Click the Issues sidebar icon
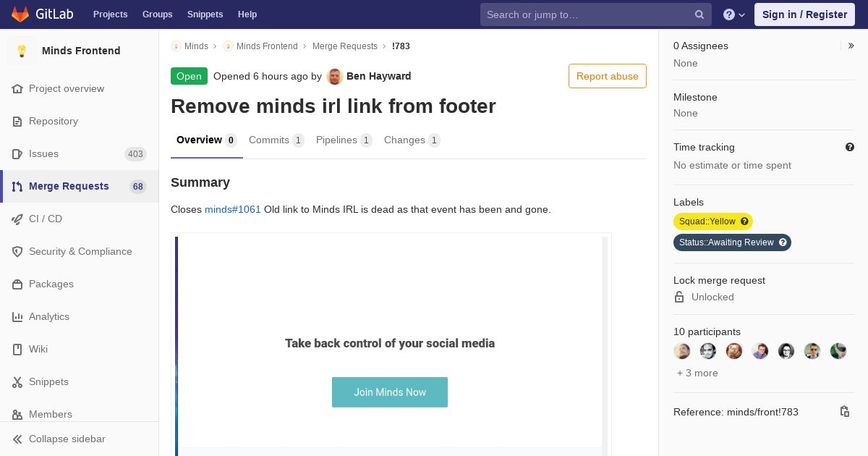The height and width of the screenshot is (456, 868). pyautogui.click(x=17, y=154)
